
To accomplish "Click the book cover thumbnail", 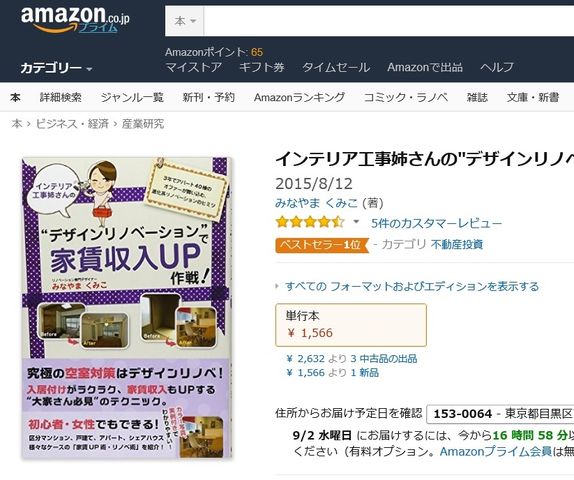I will click(127, 308).
